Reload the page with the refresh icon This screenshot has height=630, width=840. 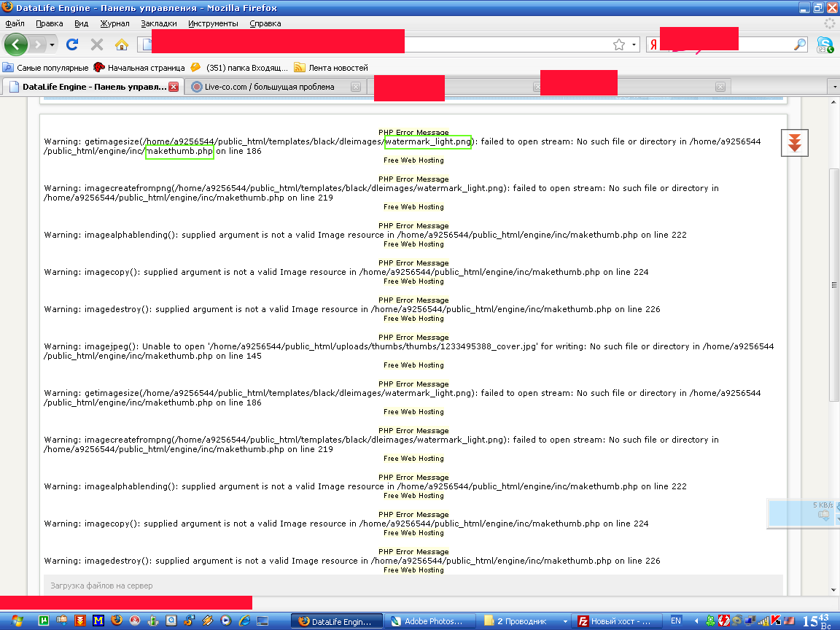pos(72,44)
